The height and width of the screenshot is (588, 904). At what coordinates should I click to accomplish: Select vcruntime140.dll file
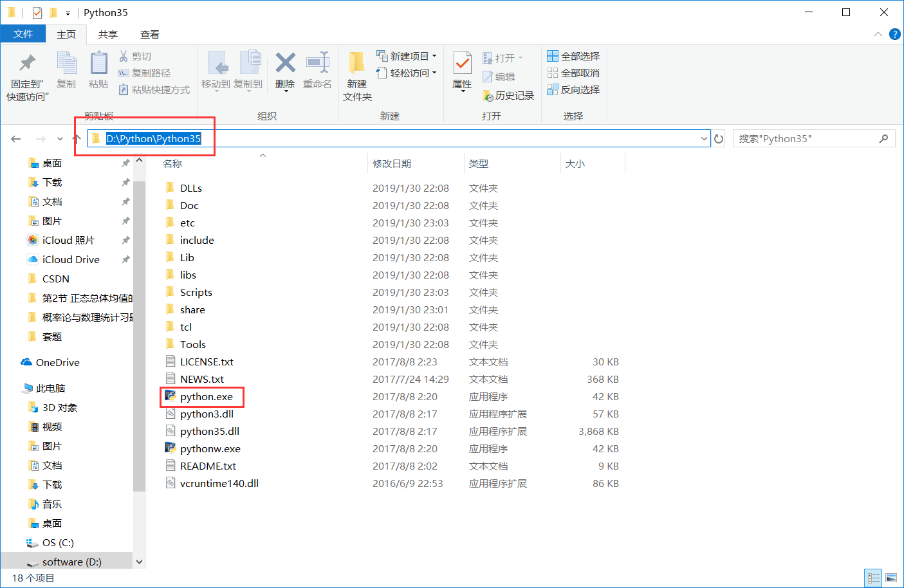pos(219,483)
